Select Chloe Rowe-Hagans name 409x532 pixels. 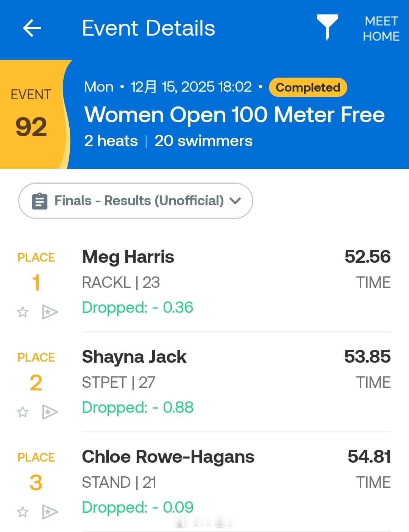pos(168,457)
